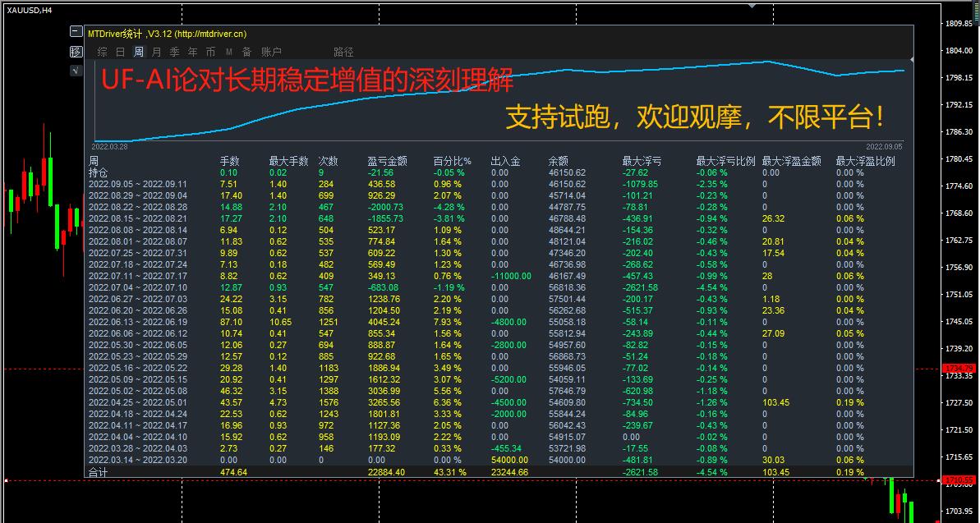Image resolution: width=980 pixels, height=523 pixels.
Task: Click the 87.10 lots cell
Action: (x=232, y=322)
